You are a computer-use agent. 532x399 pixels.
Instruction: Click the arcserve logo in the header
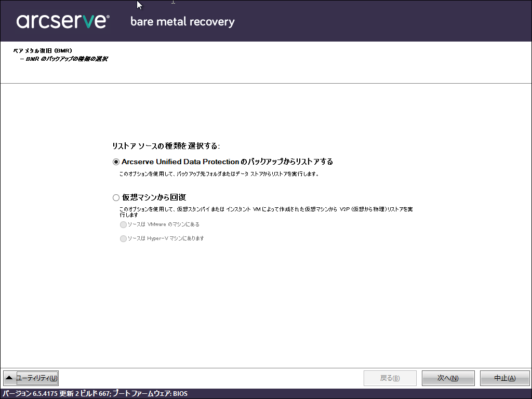tap(63, 21)
